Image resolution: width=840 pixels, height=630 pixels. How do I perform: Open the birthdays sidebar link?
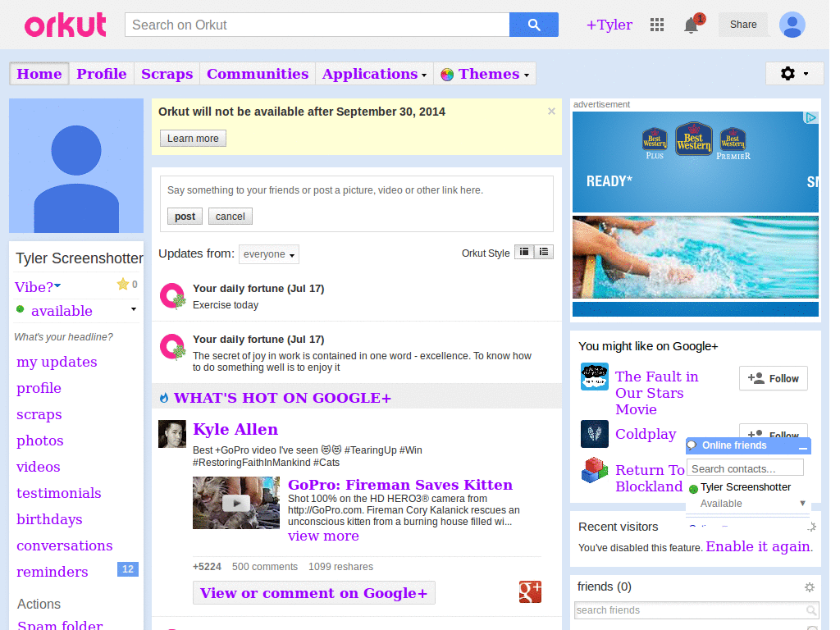click(x=49, y=519)
